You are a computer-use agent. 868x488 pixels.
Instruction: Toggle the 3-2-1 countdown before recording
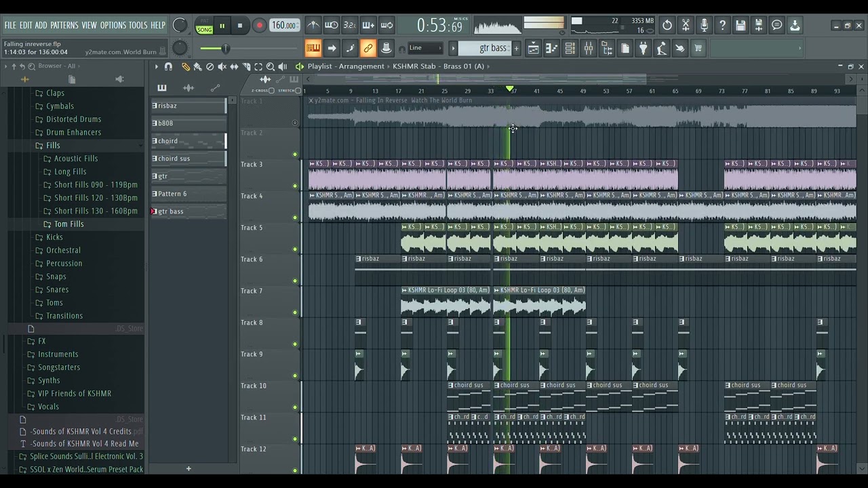tap(350, 26)
